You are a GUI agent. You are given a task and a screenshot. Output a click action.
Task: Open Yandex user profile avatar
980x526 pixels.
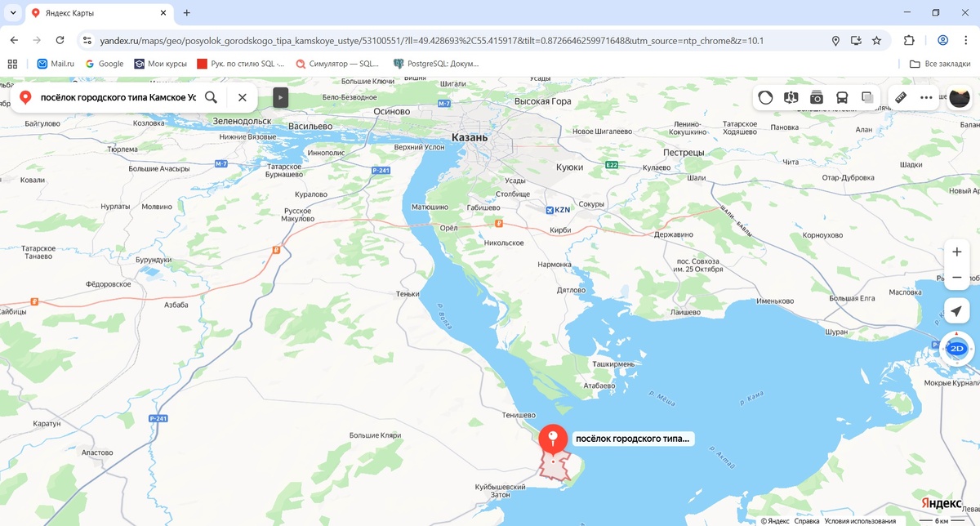pyautogui.click(x=959, y=97)
